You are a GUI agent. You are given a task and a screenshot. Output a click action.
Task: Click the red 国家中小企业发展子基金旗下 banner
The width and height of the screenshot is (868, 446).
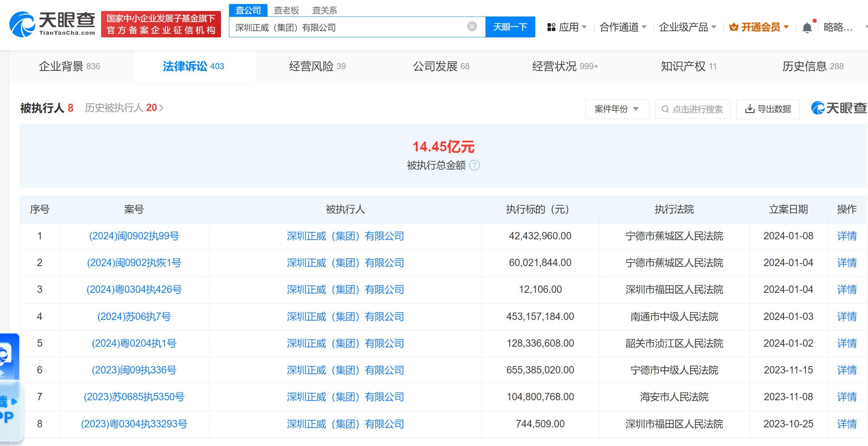click(161, 24)
